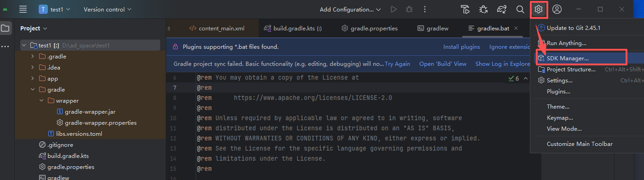This screenshot has height=180, width=644.
Task: Click the IDE settings gear icon
Action: pyautogui.click(x=539, y=9)
